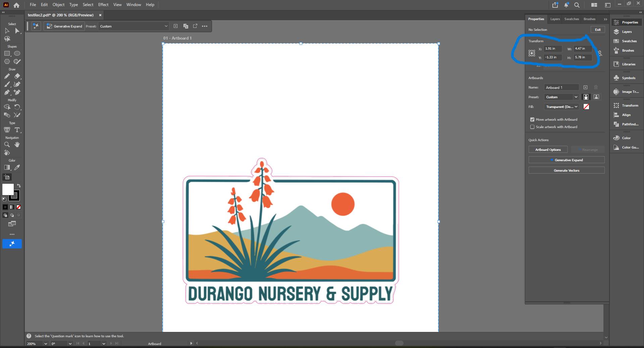
Task: Switch to Gradient fill mode
Action: (12, 207)
